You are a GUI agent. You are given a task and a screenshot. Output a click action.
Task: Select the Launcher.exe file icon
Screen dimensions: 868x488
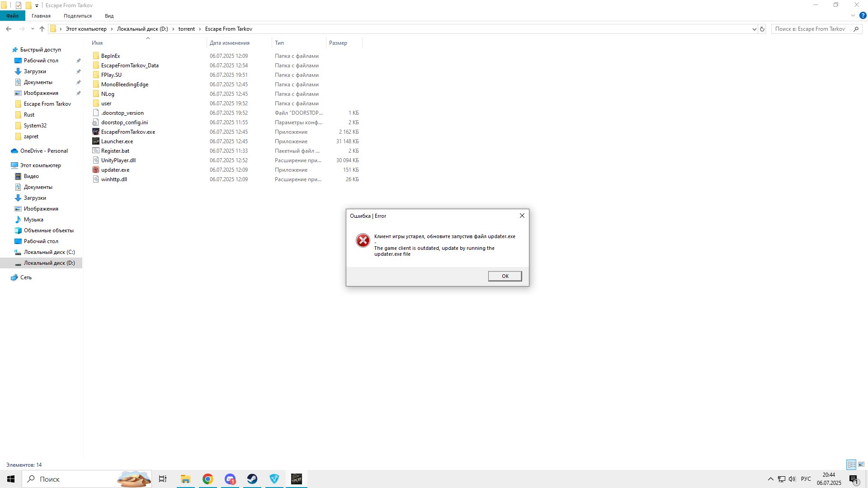(x=96, y=141)
